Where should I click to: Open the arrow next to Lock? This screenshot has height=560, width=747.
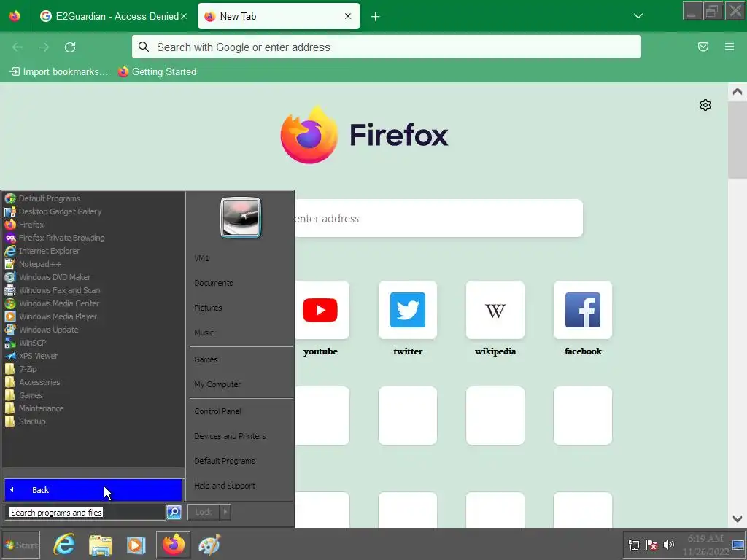click(x=225, y=513)
